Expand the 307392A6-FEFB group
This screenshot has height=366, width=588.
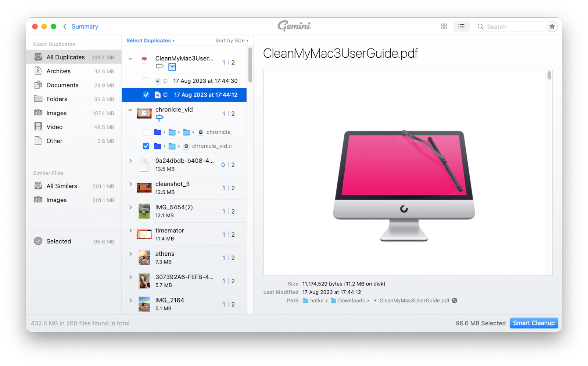[130, 277]
